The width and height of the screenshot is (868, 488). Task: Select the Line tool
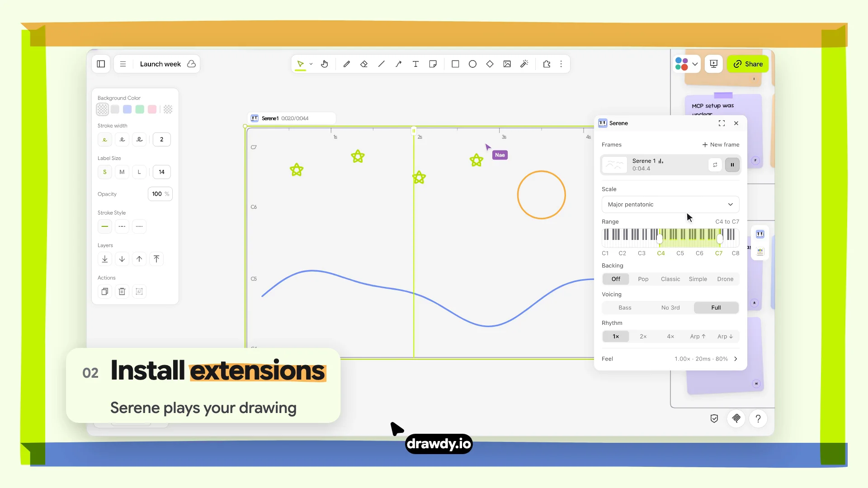coord(381,64)
